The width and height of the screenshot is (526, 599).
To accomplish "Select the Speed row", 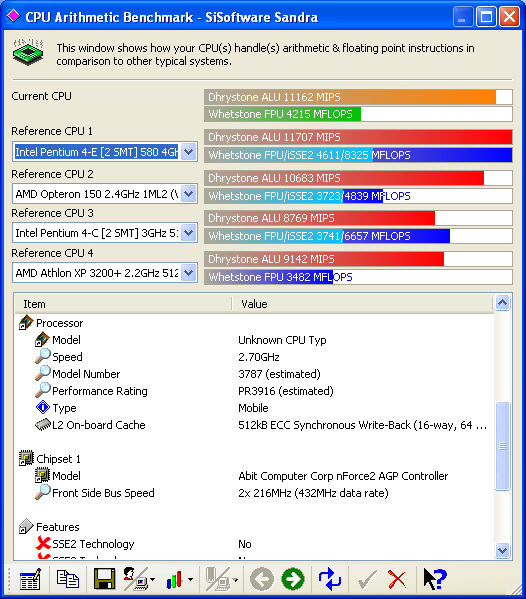I will (254, 357).
